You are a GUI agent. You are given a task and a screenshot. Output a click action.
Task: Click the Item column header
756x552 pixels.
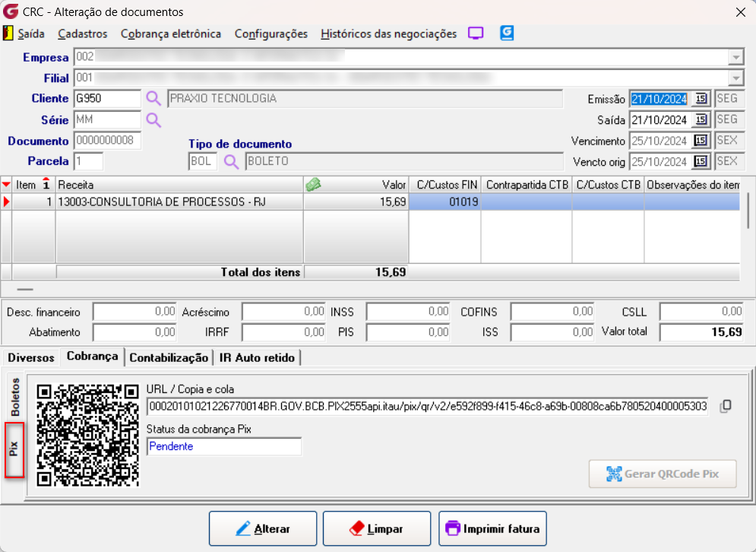coord(33,185)
